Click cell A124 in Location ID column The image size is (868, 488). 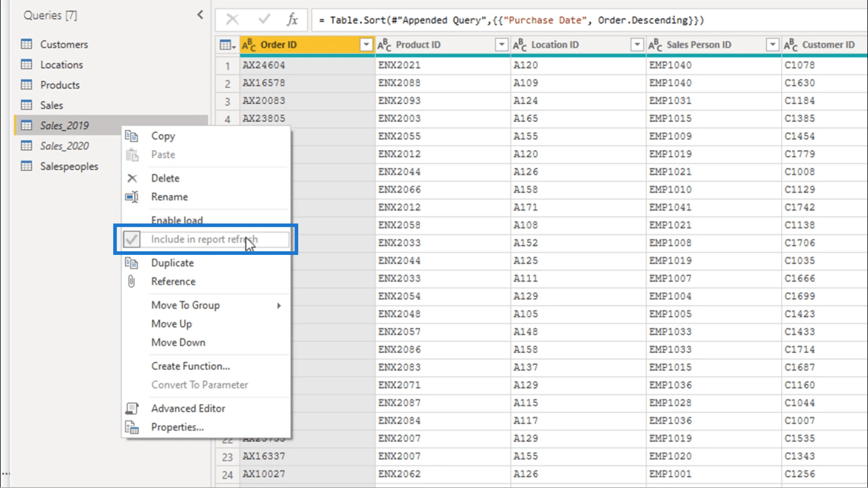click(578, 101)
